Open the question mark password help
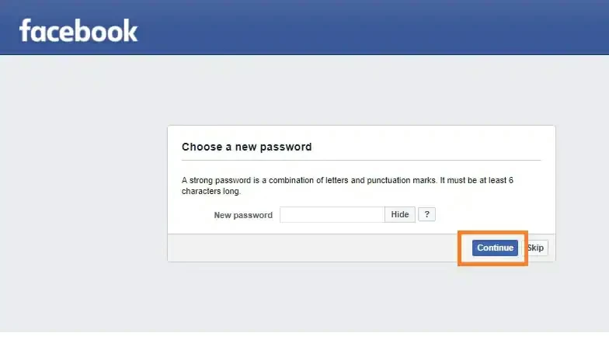609x364 pixels. coord(426,214)
